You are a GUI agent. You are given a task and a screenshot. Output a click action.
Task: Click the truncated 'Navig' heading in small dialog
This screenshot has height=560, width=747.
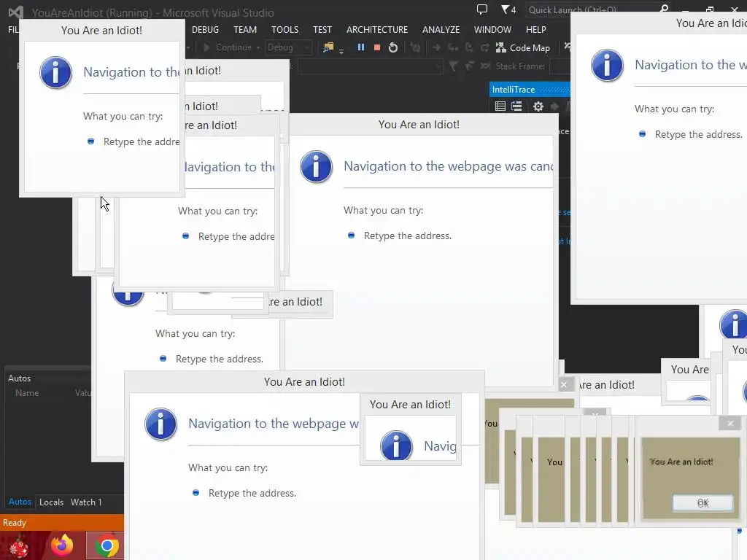tap(440, 446)
